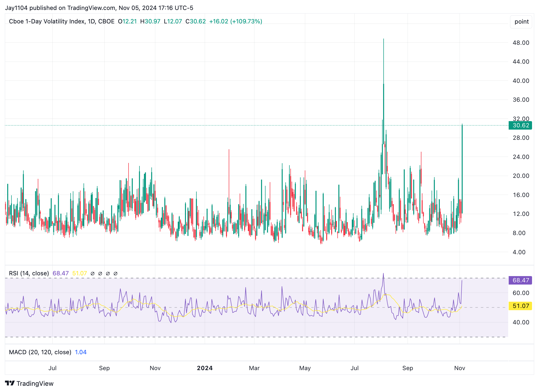This screenshot has width=539, height=392.
Task: Click the green 30.62 current price tag
Action: [520, 125]
